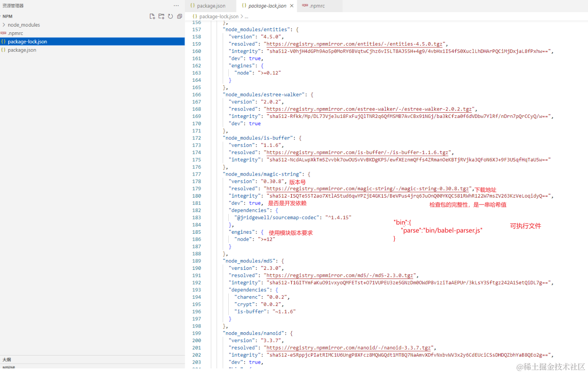This screenshot has width=588, height=374.
Task: Click the New Folder icon in the explorer toolbar
Action: [x=161, y=16]
